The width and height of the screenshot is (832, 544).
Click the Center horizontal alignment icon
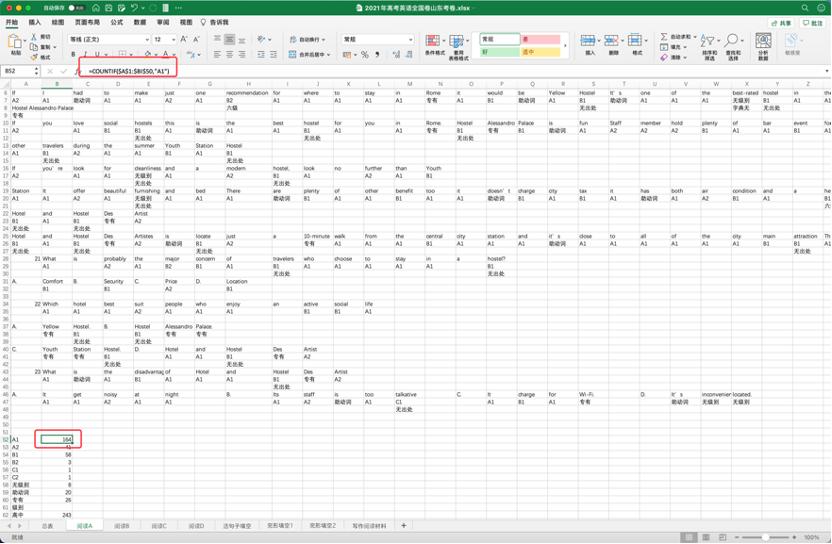point(230,54)
